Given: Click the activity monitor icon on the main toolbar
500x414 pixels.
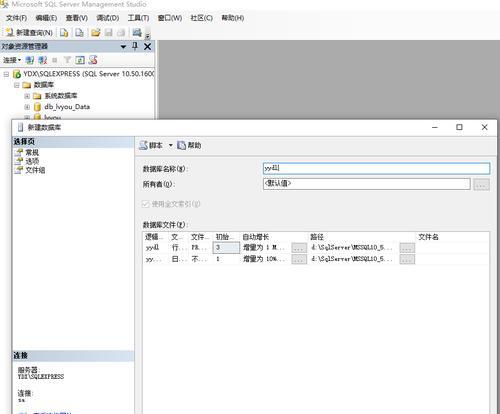Looking at the screenshot, I should click(137, 32).
